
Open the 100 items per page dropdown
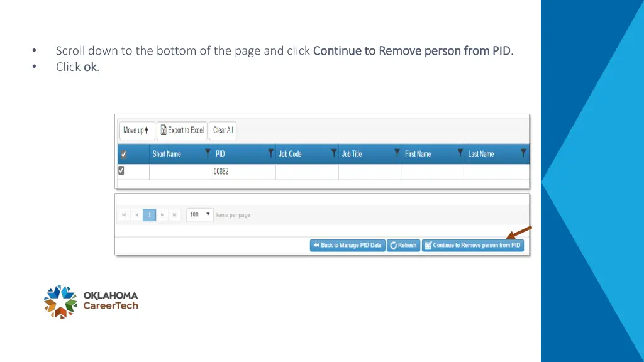tap(199, 215)
